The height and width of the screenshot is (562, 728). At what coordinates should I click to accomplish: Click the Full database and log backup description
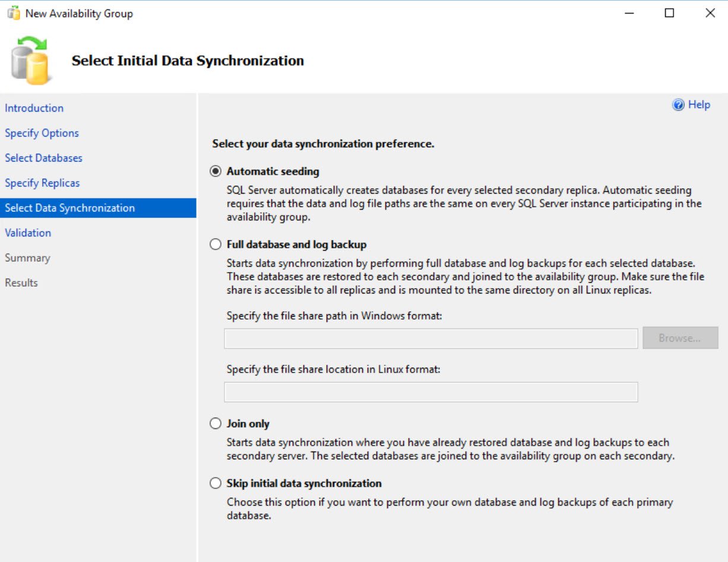(x=466, y=277)
